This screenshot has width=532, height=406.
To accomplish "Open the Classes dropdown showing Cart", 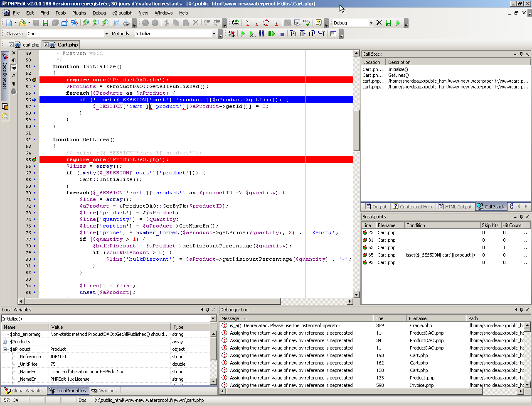I will coord(106,34).
